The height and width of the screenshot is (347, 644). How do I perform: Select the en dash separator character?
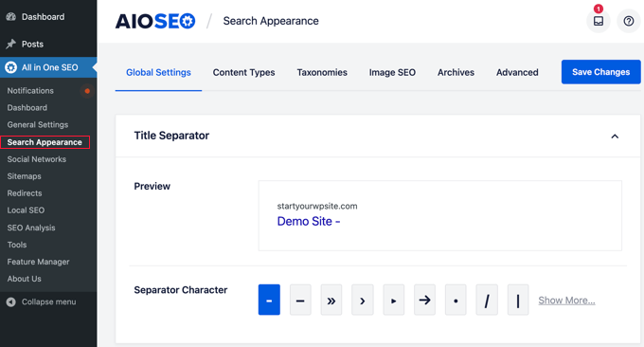point(300,300)
